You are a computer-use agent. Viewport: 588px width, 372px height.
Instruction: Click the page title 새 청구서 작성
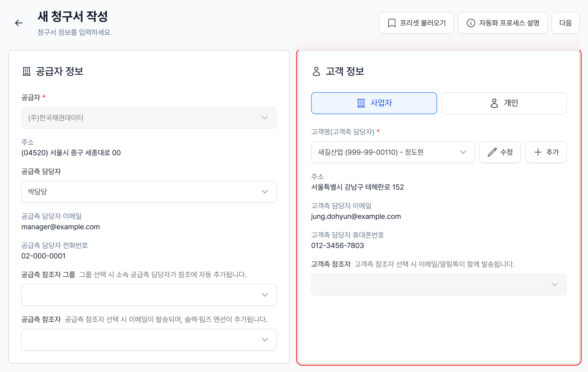(73, 16)
